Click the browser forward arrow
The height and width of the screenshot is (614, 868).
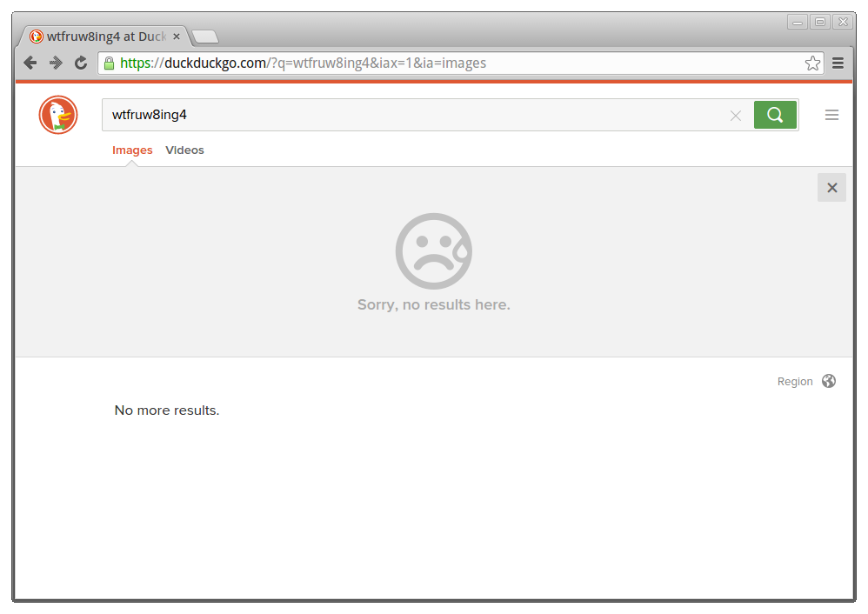click(x=56, y=63)
